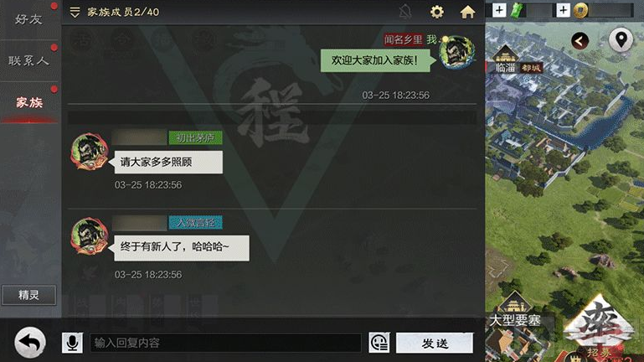Switch to the 好友 tab
Image resolution: width=644 pixels, height=362 pixels.
pos(29,19)
